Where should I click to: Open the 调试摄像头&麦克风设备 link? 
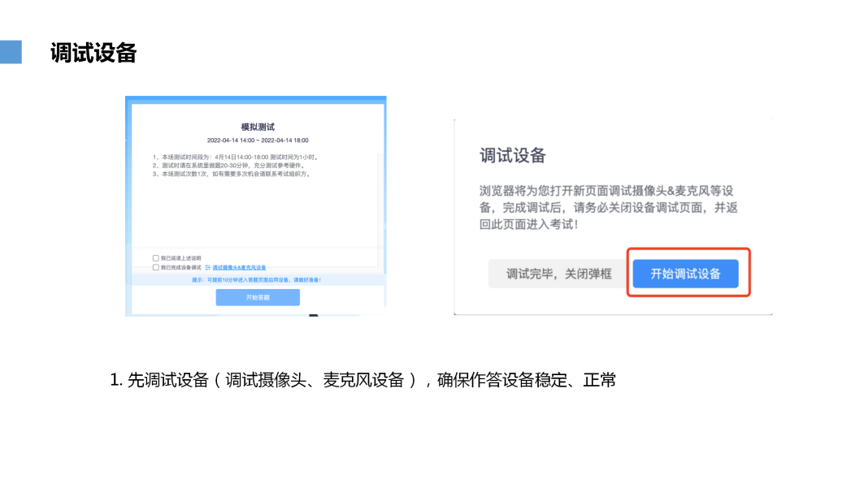point(239,268)
